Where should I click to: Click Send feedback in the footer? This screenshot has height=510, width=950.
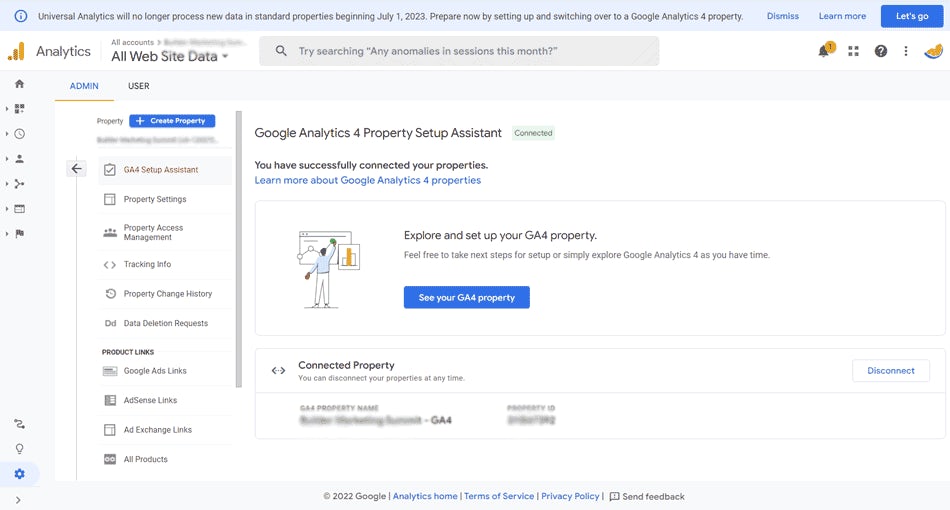pyautogui.click(x=646, y=497)
